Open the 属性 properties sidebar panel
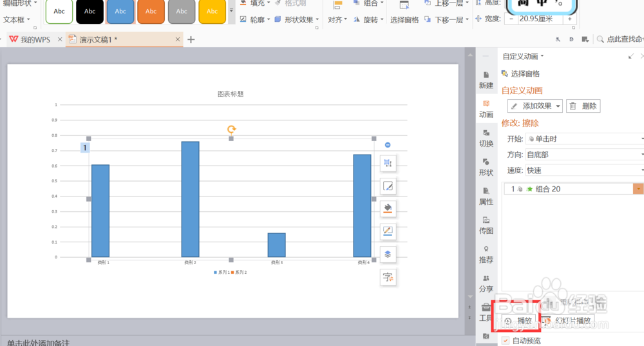The height and width of the screenshot is (346, 644). tap(486, 197)
